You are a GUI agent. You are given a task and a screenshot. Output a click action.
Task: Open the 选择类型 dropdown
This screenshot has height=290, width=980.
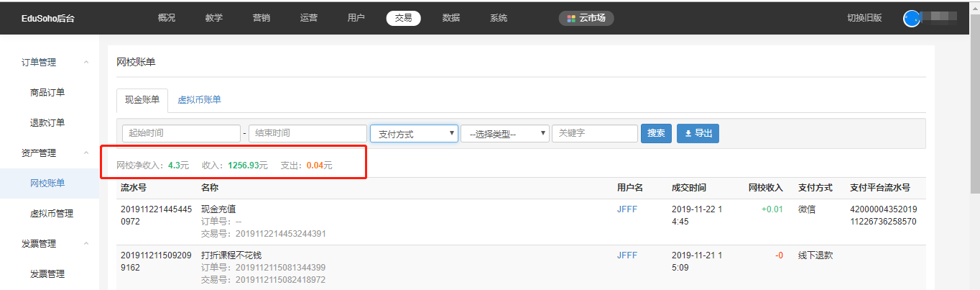click(x=505, y=134)
